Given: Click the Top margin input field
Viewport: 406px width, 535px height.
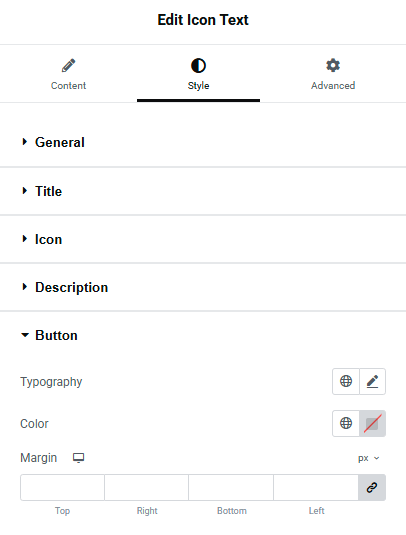Looking at the screenshot, I should coord(62,487).
